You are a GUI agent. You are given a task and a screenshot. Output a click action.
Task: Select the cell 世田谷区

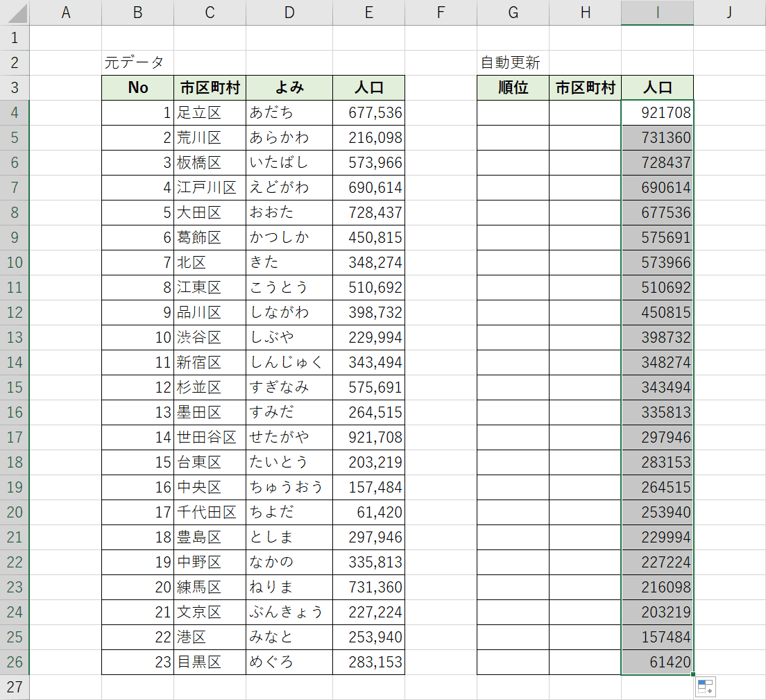[210, 437]
